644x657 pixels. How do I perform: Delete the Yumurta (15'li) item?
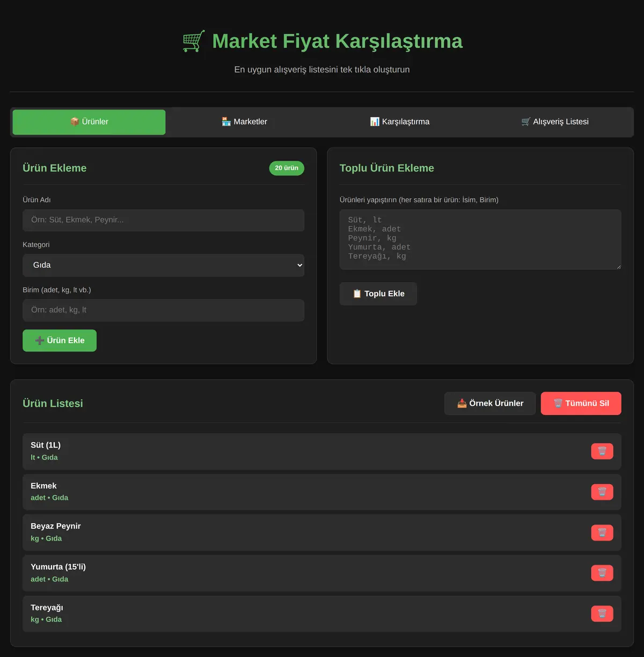coord(602,573)
